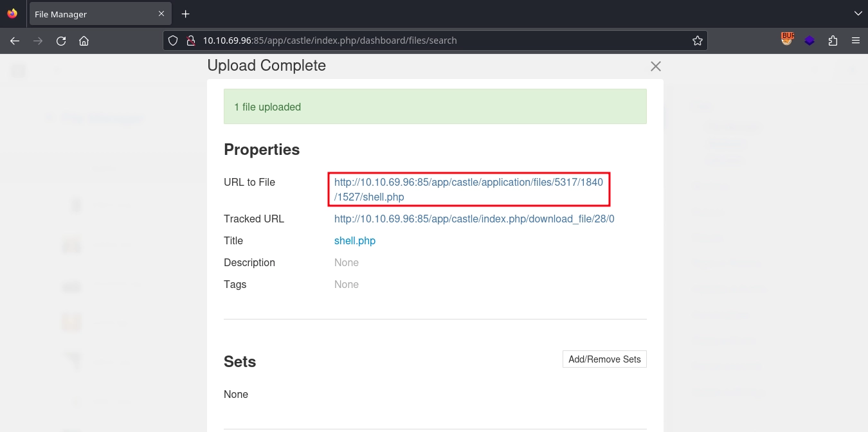
Task: Reload the current page
Action: click(x=61, y=40)
